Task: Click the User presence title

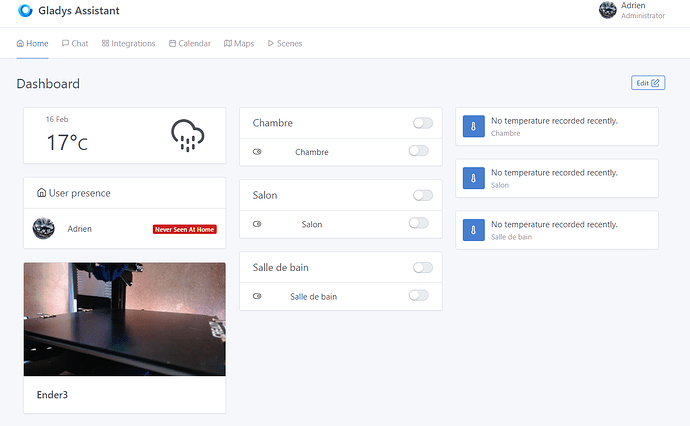Action: click(x=80, y=193)
